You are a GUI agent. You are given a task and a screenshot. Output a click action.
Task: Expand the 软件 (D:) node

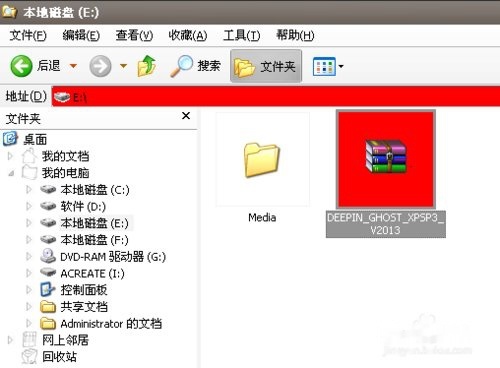(29, 206)
